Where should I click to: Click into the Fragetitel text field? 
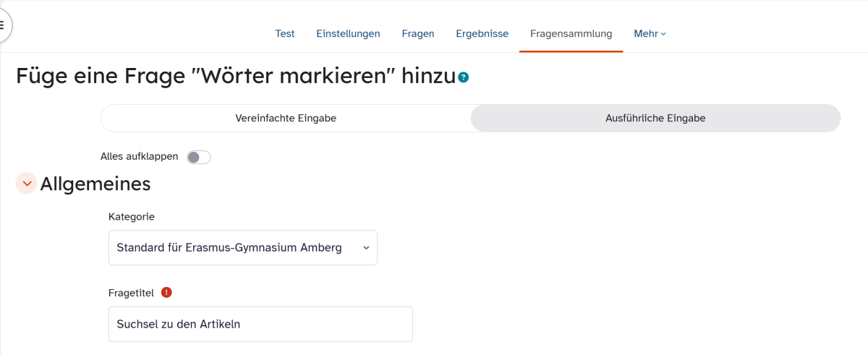pyautogui.click(x=260, y=324)
